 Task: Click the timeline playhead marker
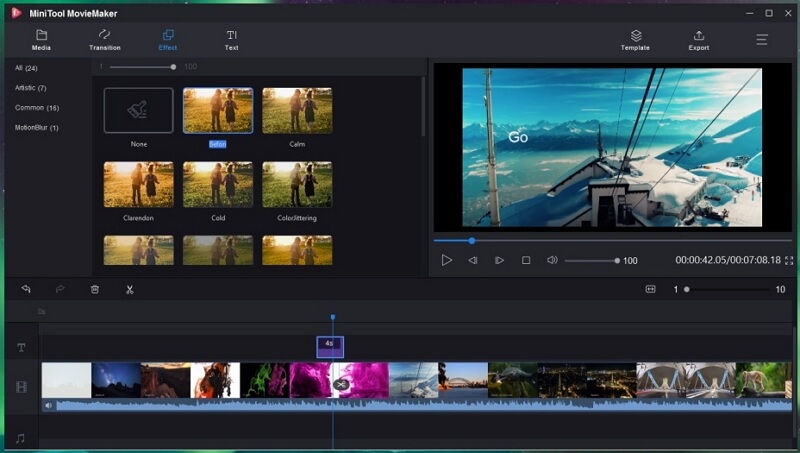click(333, 317)
